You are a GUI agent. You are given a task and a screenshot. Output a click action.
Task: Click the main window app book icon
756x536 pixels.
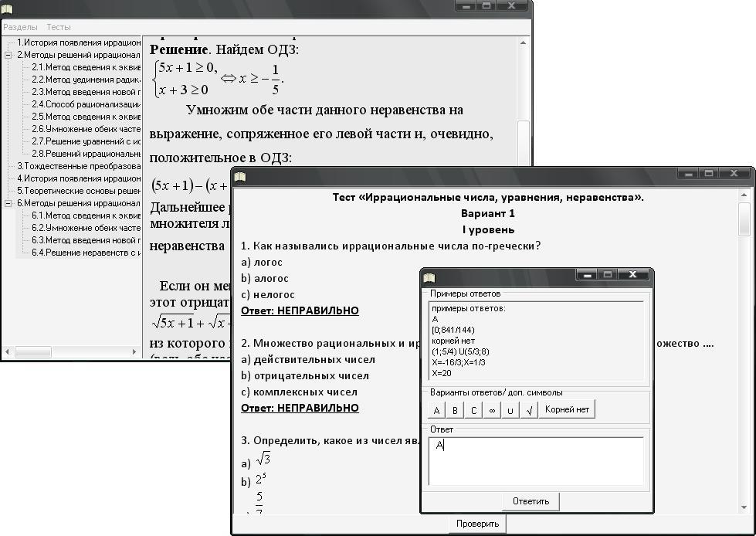coord(7,8)
